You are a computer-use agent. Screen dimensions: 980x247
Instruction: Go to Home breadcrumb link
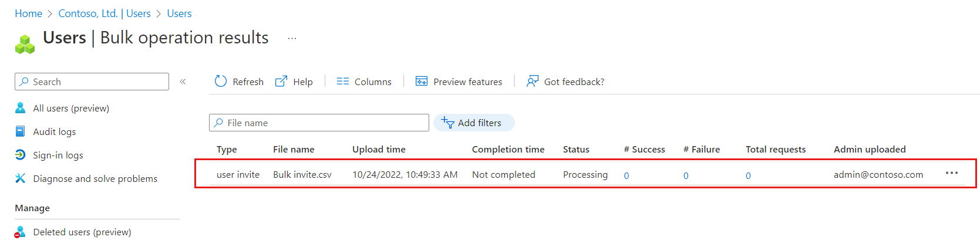(29, 13)
